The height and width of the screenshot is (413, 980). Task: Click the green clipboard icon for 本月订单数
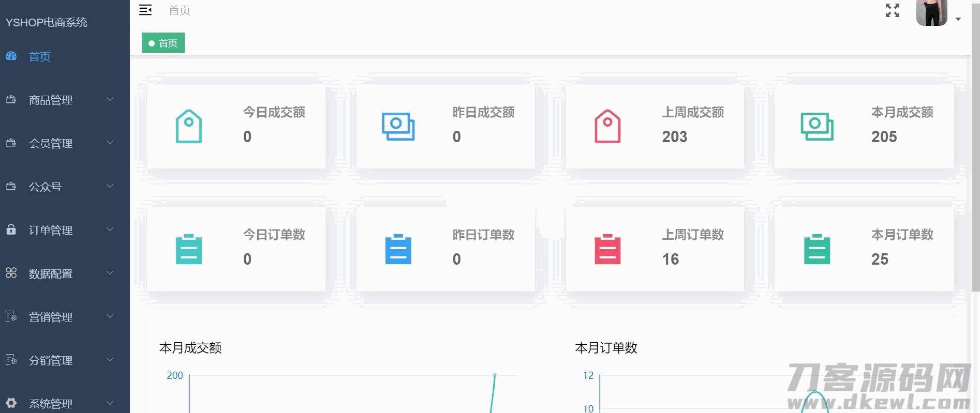[816, 249]
